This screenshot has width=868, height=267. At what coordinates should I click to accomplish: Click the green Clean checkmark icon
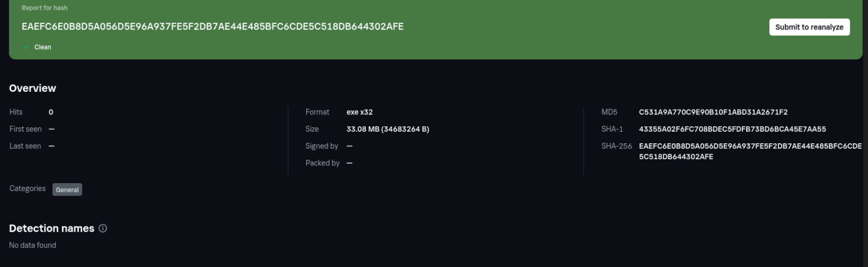(x=26, y=47)
